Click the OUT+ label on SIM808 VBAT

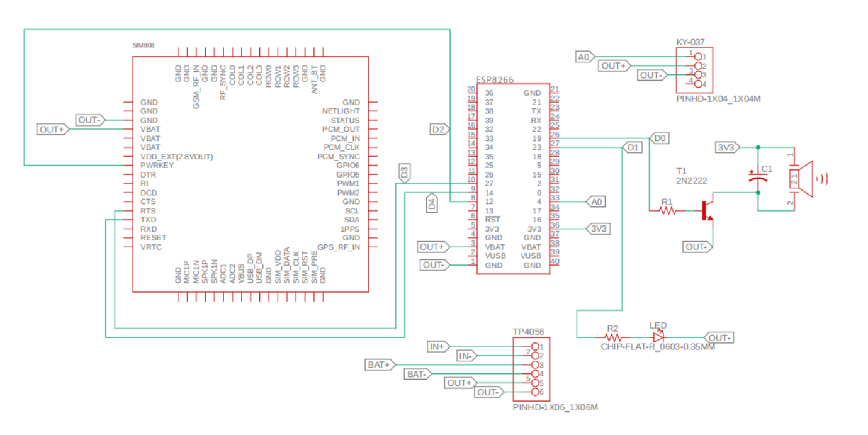point(53,130)
